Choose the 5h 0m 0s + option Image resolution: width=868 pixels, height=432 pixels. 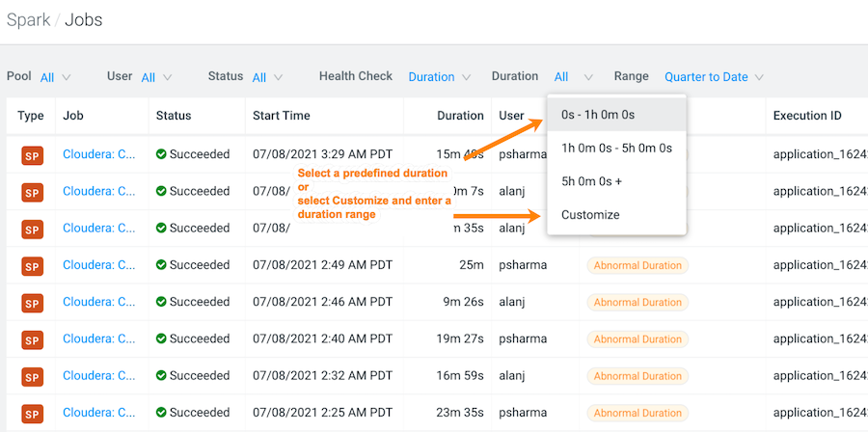tap(616, 181)
